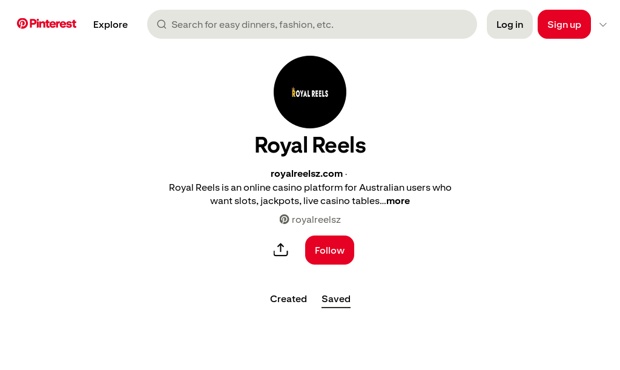Visit the royalreelsz.com website link
This screenshot has height=370, width=620.
[306, 174]
